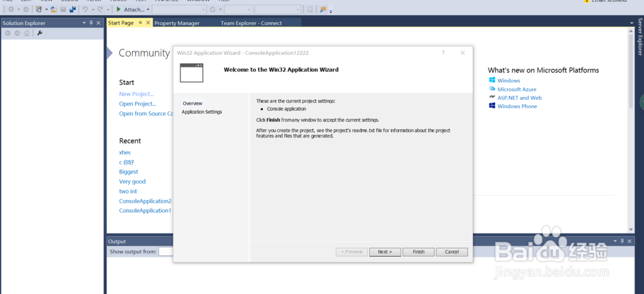
Task: Click the Open Project... link
Action: click(x=138, y=104)
